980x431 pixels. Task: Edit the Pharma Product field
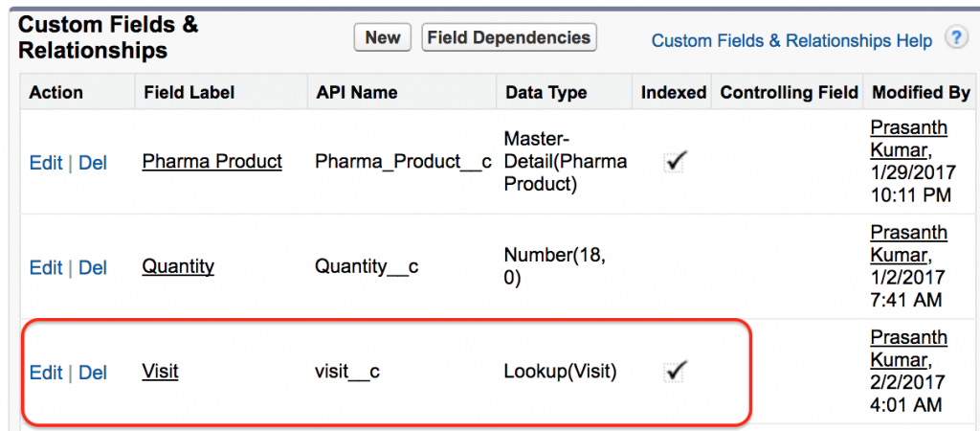[x=46, y=163]
